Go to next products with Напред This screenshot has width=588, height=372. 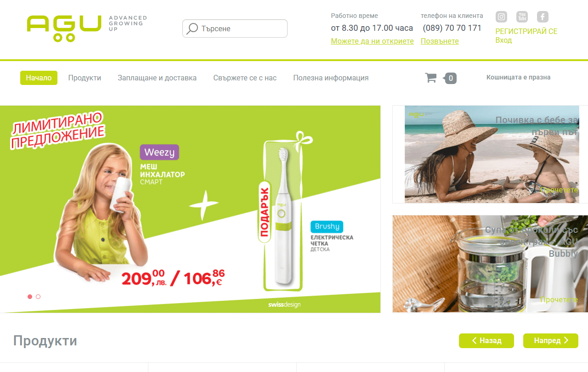pos(551,341)
